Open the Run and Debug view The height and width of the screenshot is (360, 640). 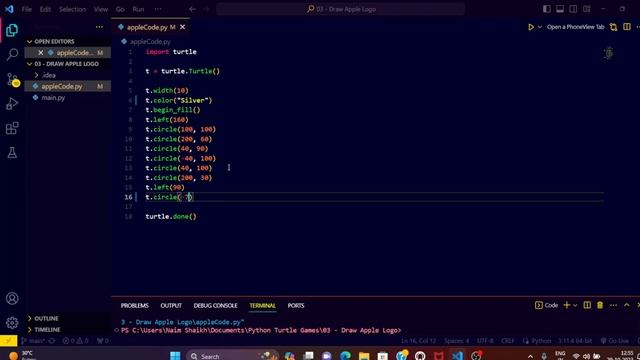tap(12, 104)
